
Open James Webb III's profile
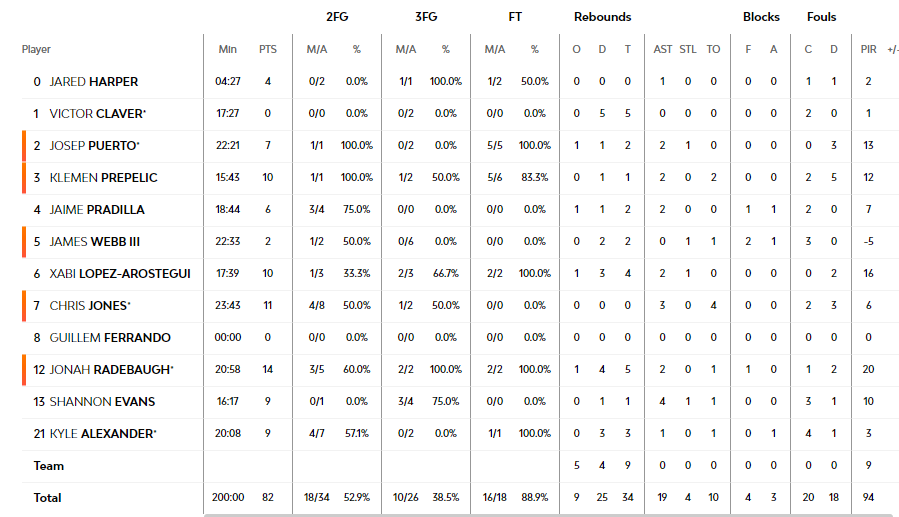click(x=95, y=242)
